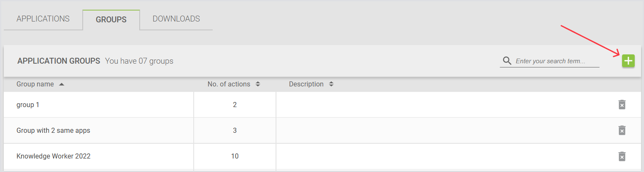Open the Downloads tab
Image resolution: width=644 pixels, height=172 pixels.
click(x=176, y=19)
